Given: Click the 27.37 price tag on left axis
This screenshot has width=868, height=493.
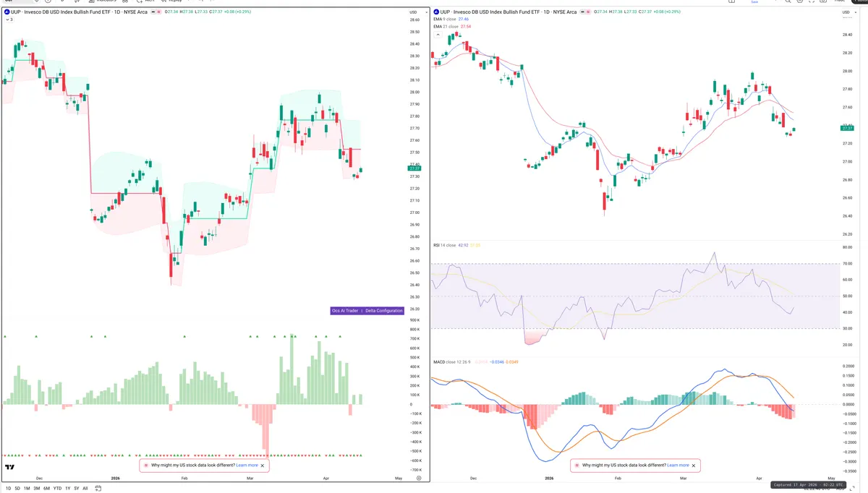Looking at the screenshot, I should (x=414, y=169).
